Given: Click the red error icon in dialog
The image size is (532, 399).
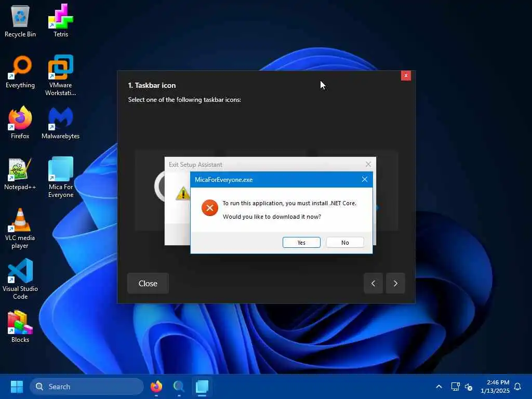Looking at the screenshot, I should pyautogui.click(x=210, y=208).
